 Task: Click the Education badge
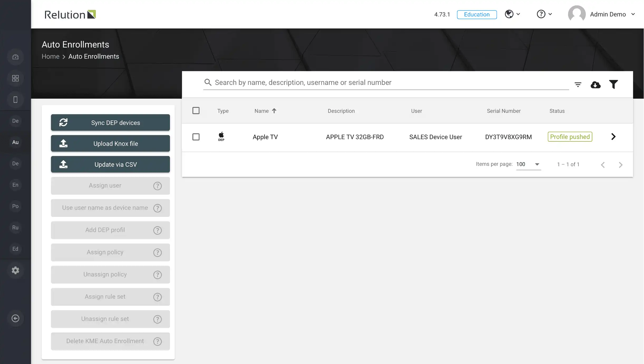coord(477,15)
